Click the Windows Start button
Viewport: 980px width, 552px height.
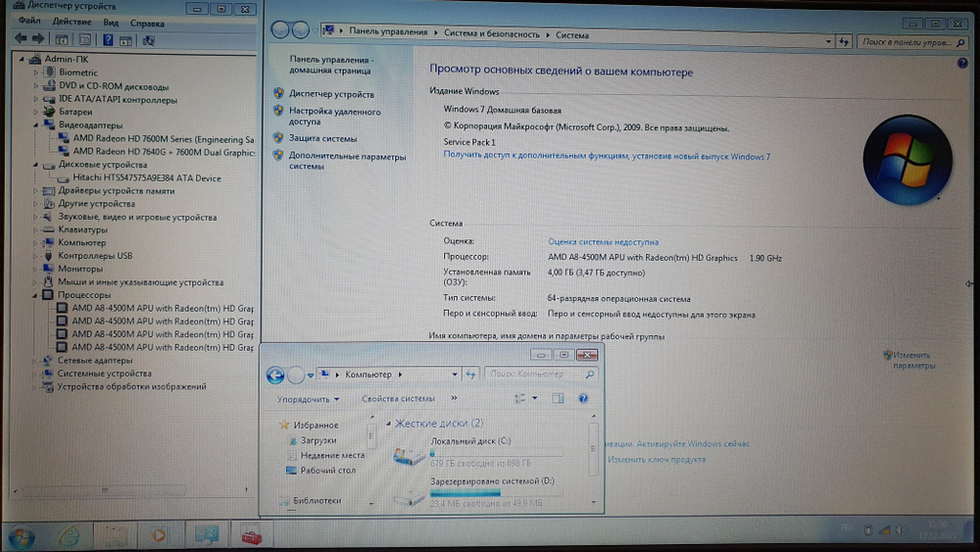22,537
